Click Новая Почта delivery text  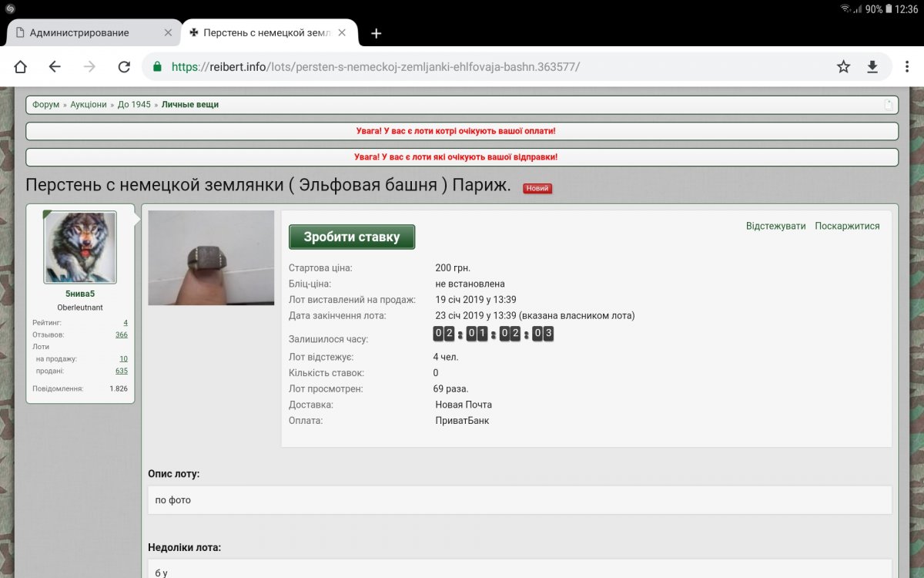(x=464, y=405)
